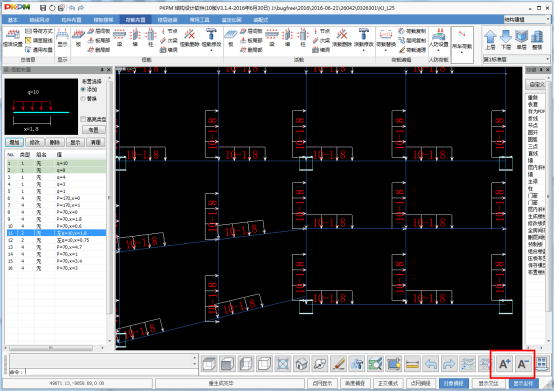Select load row 12 with x=0.75
The height and width of the screenshot is (391, 555).
point(56,240)
